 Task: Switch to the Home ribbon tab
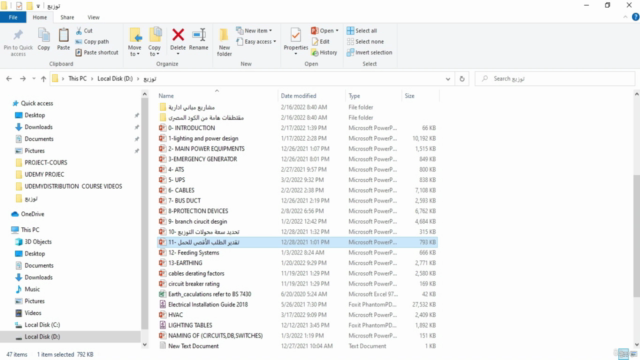[x=40, y=17]
